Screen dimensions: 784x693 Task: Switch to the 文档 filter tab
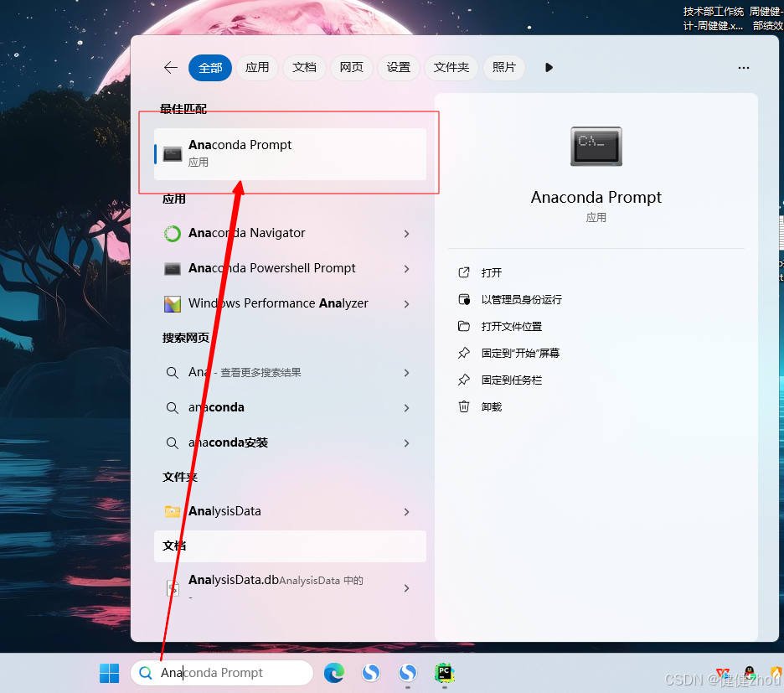pos(304,68)
